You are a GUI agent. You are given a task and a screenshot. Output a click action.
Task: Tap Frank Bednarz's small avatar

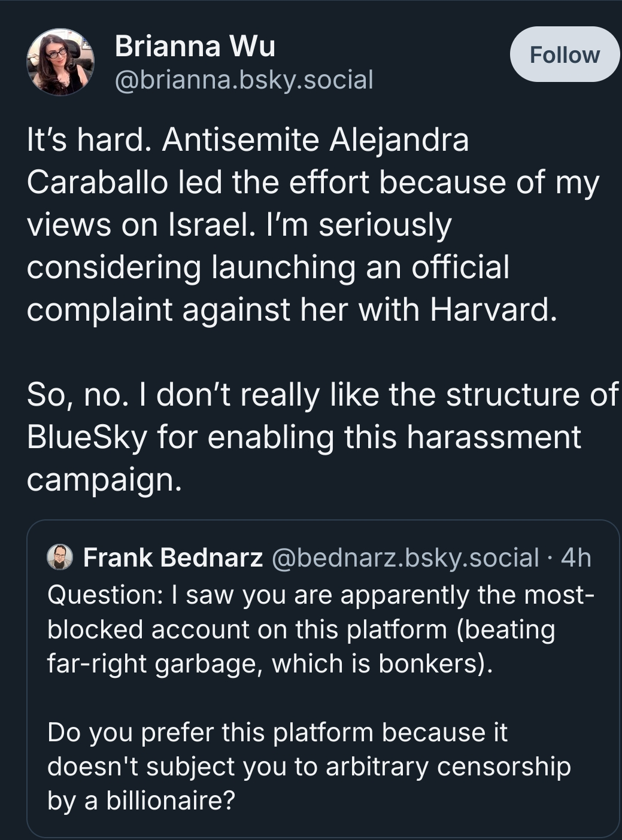(x=60, y=557)
